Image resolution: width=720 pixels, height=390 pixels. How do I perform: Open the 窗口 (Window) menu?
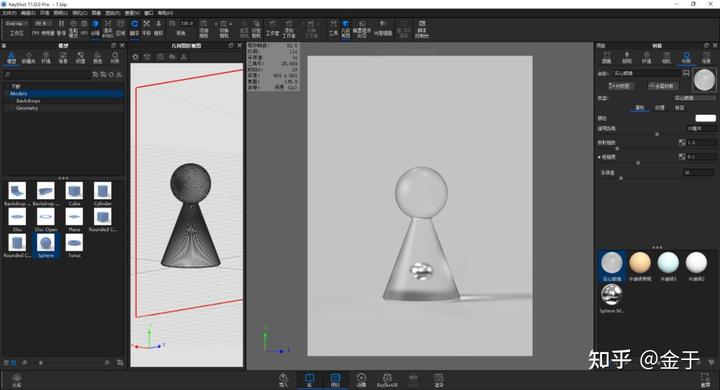coord(149,13)
